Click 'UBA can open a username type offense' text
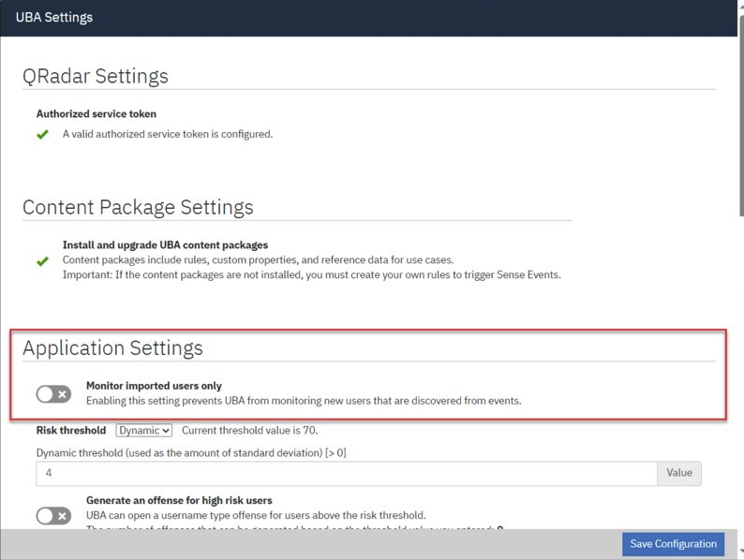 pos(256,515)
